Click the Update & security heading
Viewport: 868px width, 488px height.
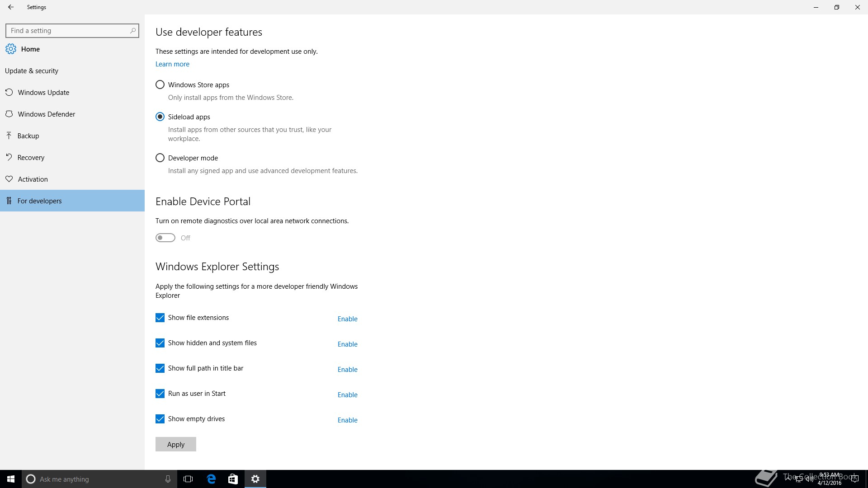tap(32, 71)
